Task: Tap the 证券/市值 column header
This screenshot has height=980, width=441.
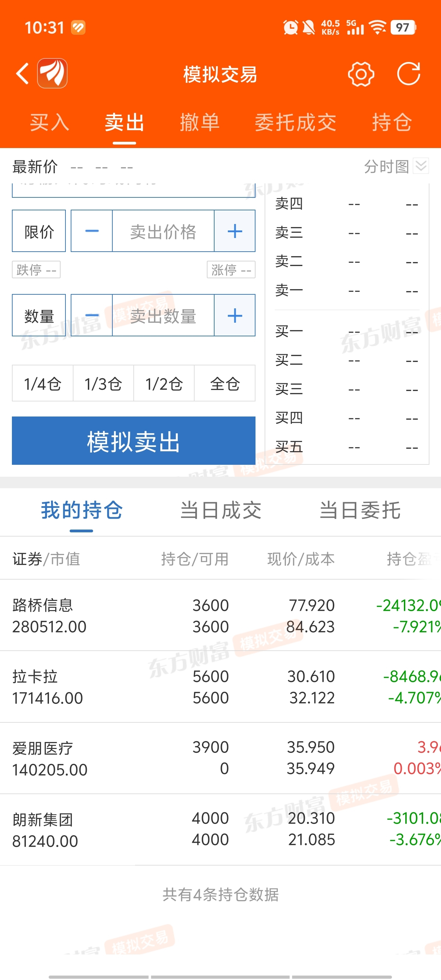Action: (x=46, y=559)
